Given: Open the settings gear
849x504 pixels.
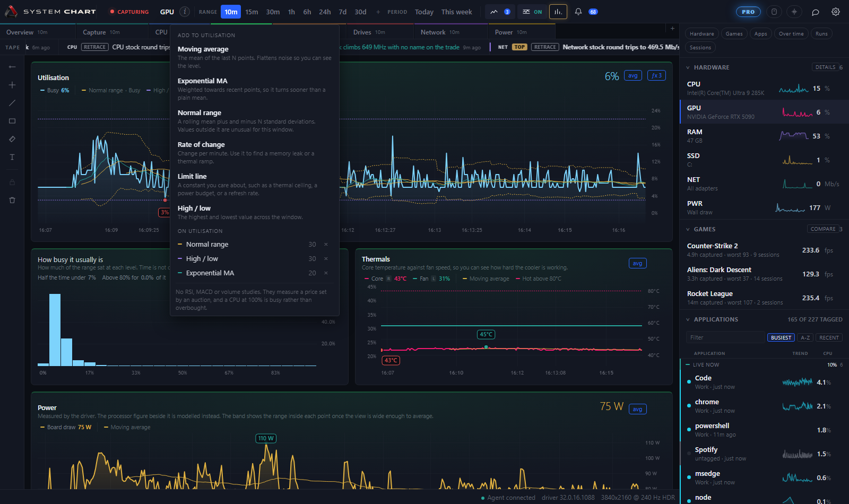Looking at the screenshot, I should [836, 12].
